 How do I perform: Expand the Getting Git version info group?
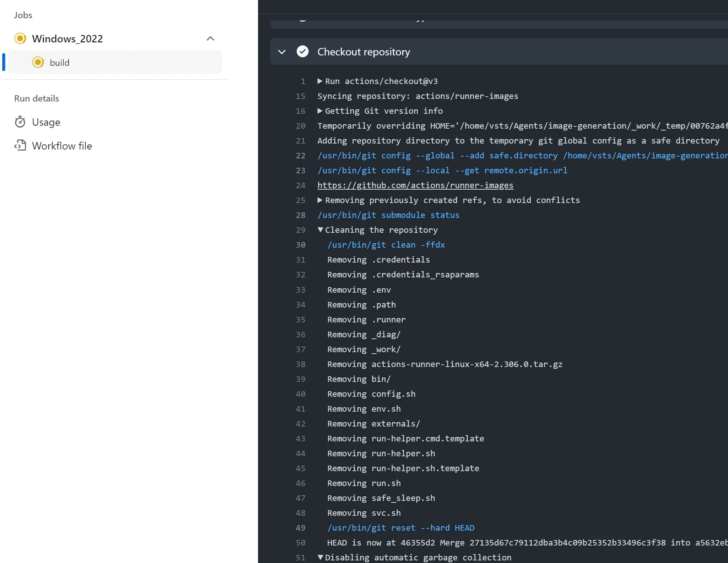point(320,111)
